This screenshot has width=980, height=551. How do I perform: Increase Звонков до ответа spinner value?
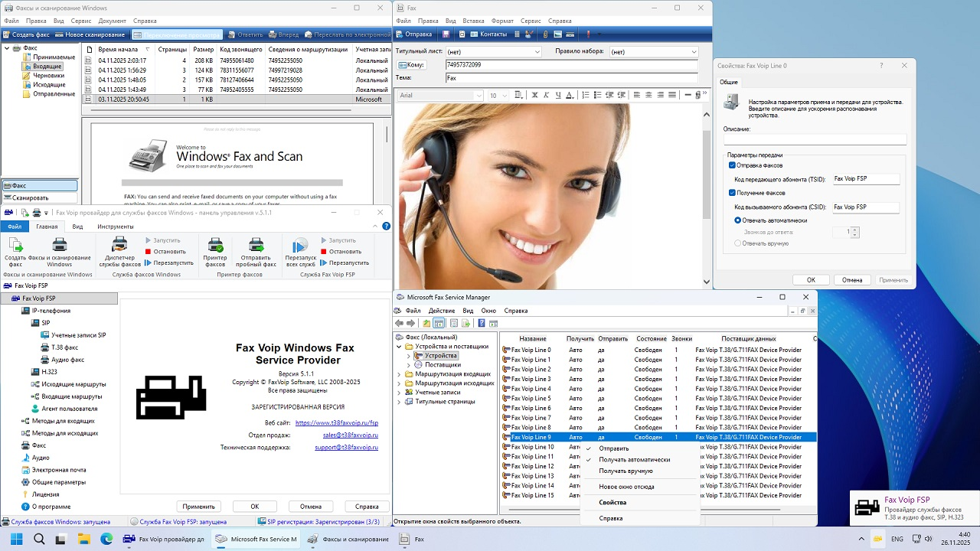[855, 229]
